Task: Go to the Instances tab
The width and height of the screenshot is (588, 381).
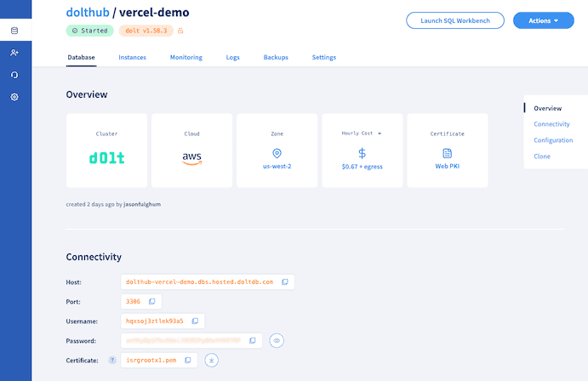Action: (132, 58)
